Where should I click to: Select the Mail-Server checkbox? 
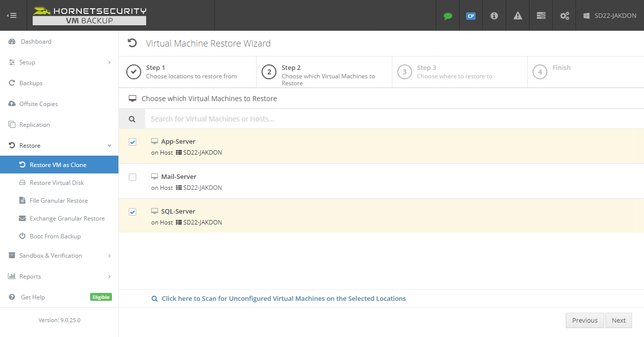point(132,177)
